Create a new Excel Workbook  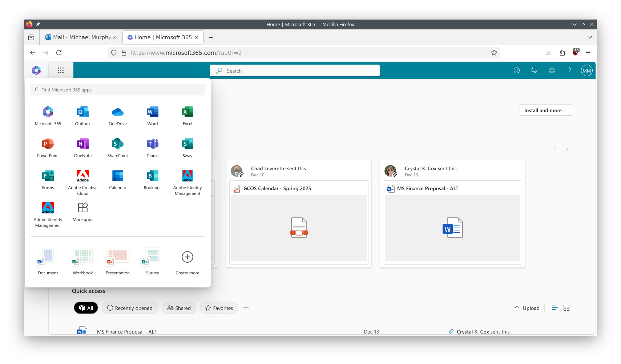click(x=83, y=261)
